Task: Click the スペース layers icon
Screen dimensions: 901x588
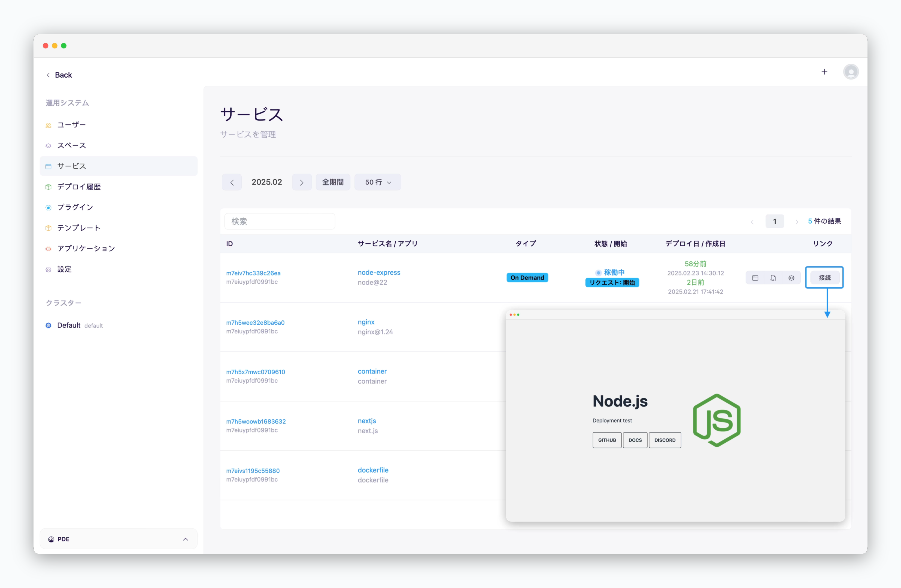Action: click(48, 146)
